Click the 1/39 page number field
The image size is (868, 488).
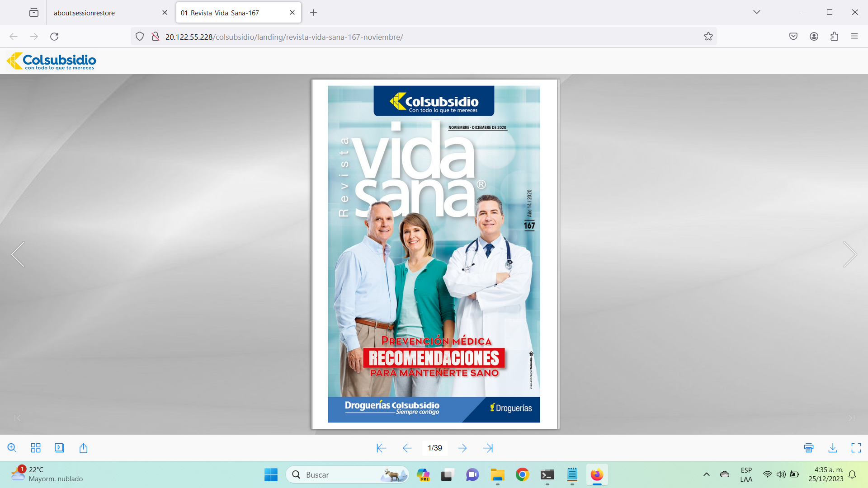point(434,448)
